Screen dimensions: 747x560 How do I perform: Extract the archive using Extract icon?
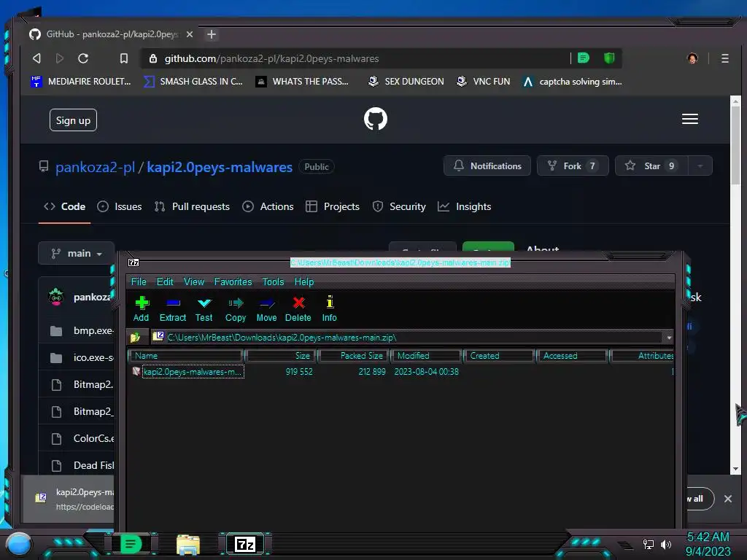[x=172, y=309]
